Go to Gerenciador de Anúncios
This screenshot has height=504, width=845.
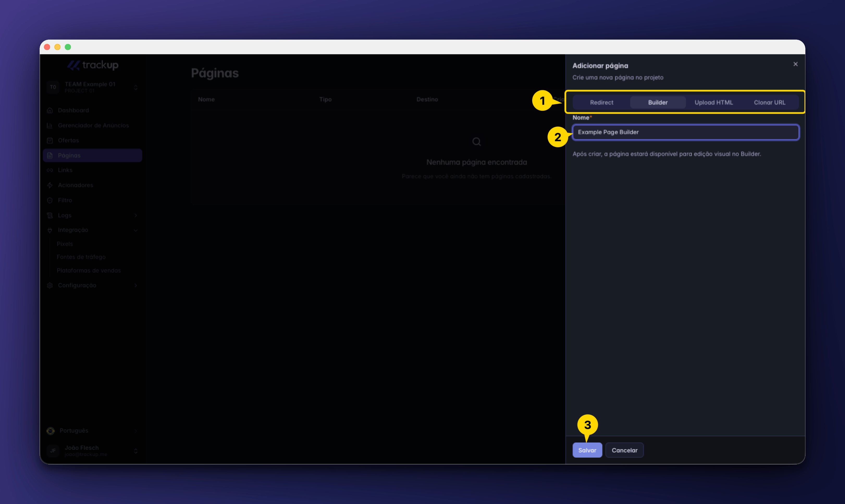[92, 125]
